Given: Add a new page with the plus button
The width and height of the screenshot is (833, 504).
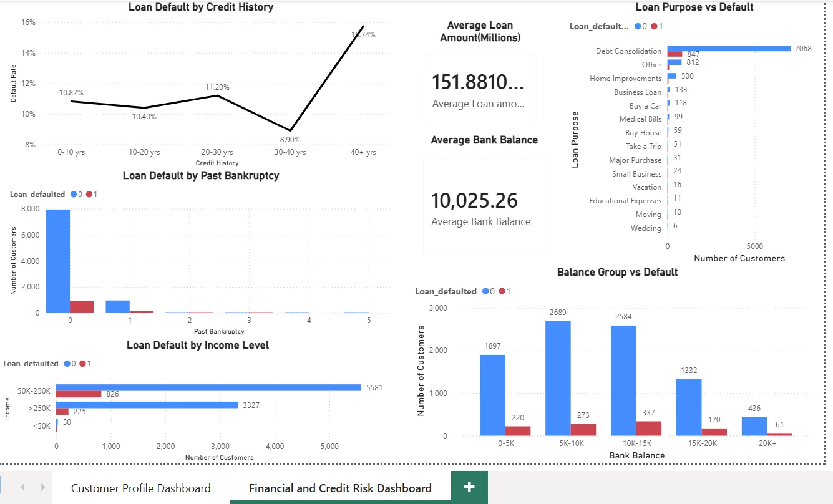Looking at the screenshot, I should click(469, 487).
